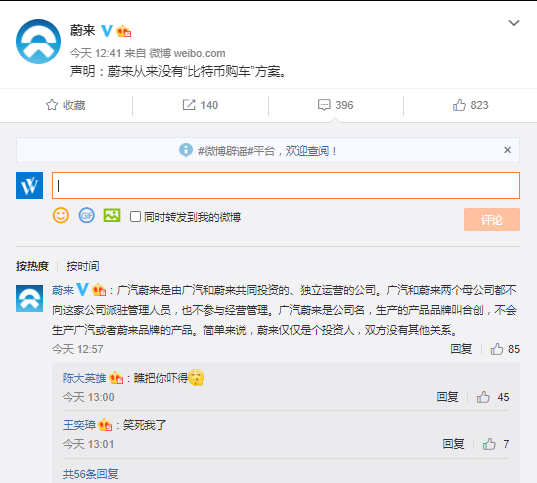Click the crown badge beside the commenter 蔚来
The height and width of the screenshot is (483, 537).
(99, 290)
